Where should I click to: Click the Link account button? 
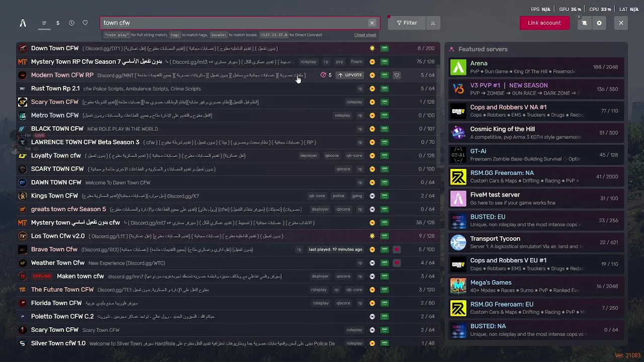(x=544, y=23)
